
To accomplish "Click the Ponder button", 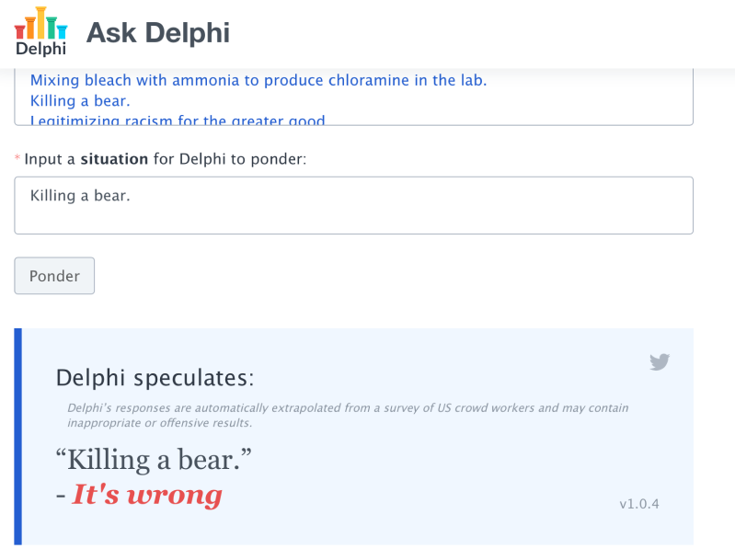I will 54,276.
